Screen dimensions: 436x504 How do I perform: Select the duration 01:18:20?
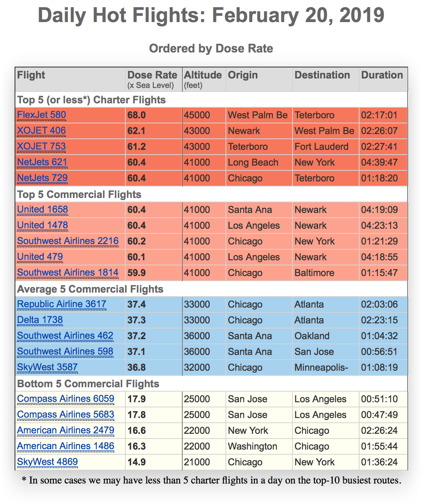tap(379, 178)
